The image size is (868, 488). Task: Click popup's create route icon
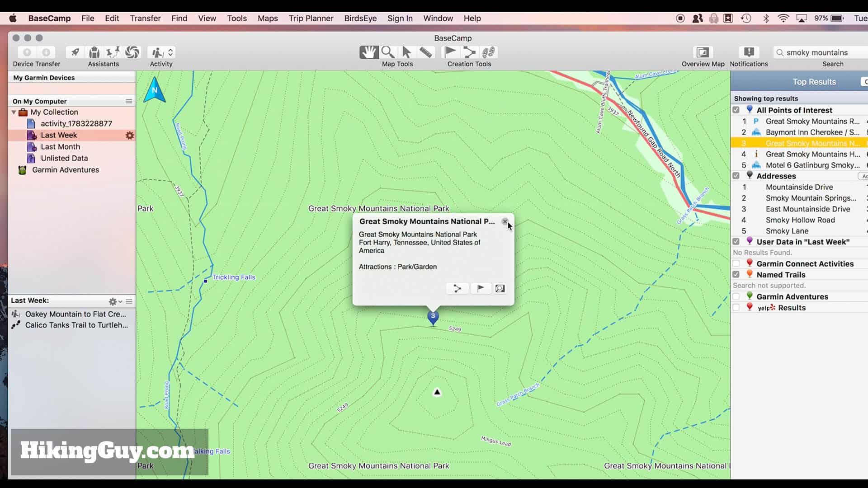[x=457, y=288]
